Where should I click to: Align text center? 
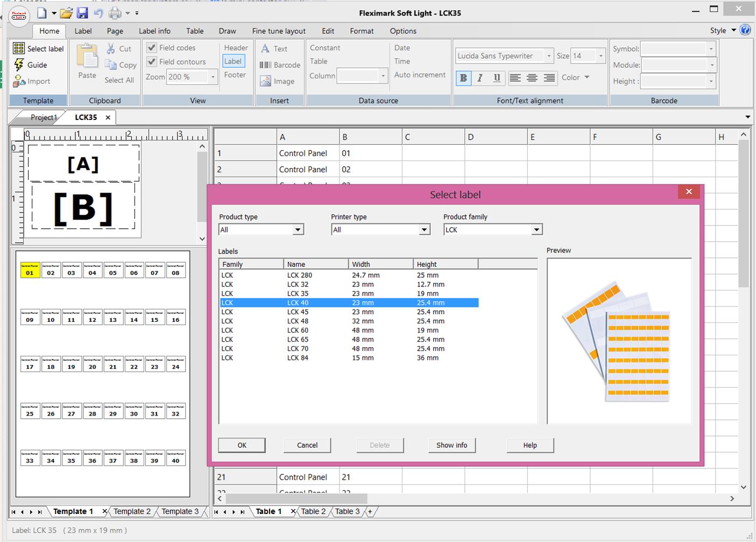click(x=532, y=78)
